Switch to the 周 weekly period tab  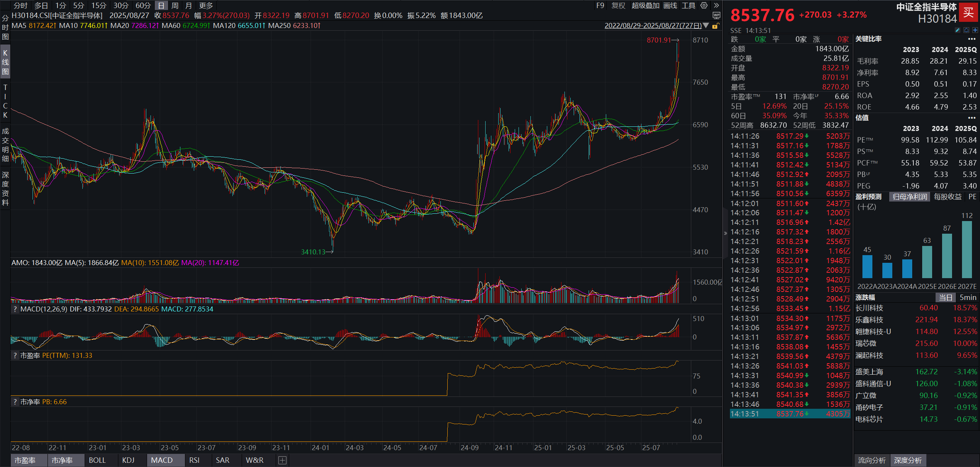[x=175, y=5]
